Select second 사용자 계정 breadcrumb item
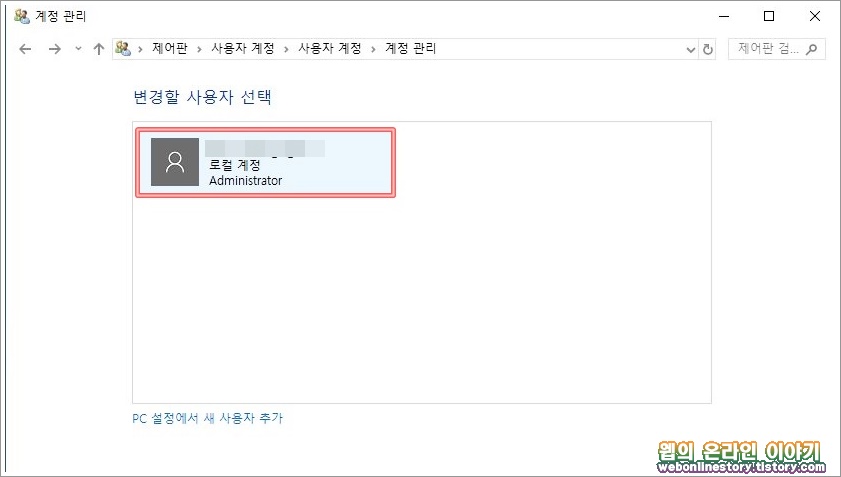841x477 pixels. [x=330, y=48]
